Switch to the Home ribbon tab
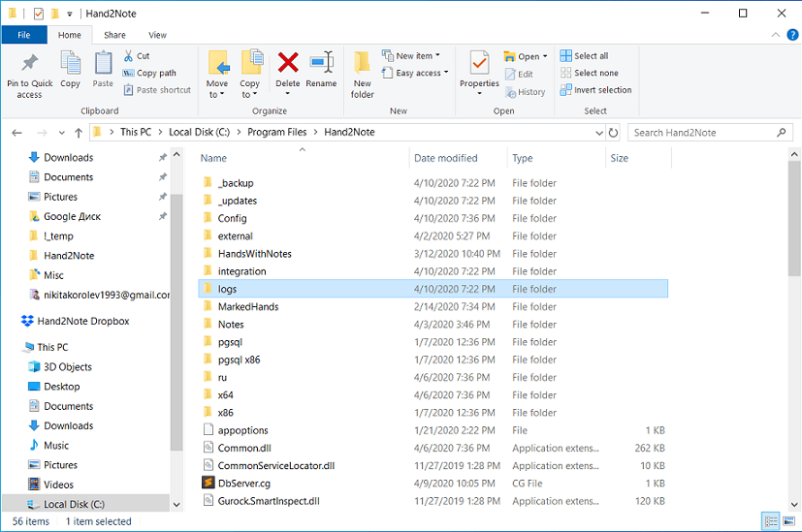802x532 pixels. [70, 35]
